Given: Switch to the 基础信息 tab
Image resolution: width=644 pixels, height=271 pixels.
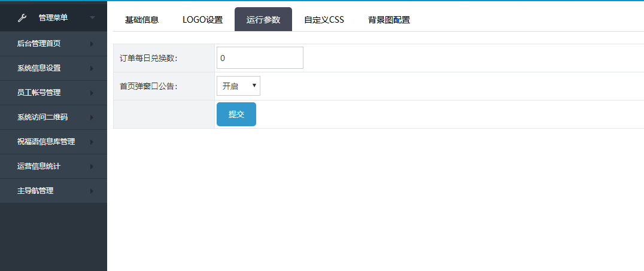Looking at the screenshot, I should coord(142,20).
